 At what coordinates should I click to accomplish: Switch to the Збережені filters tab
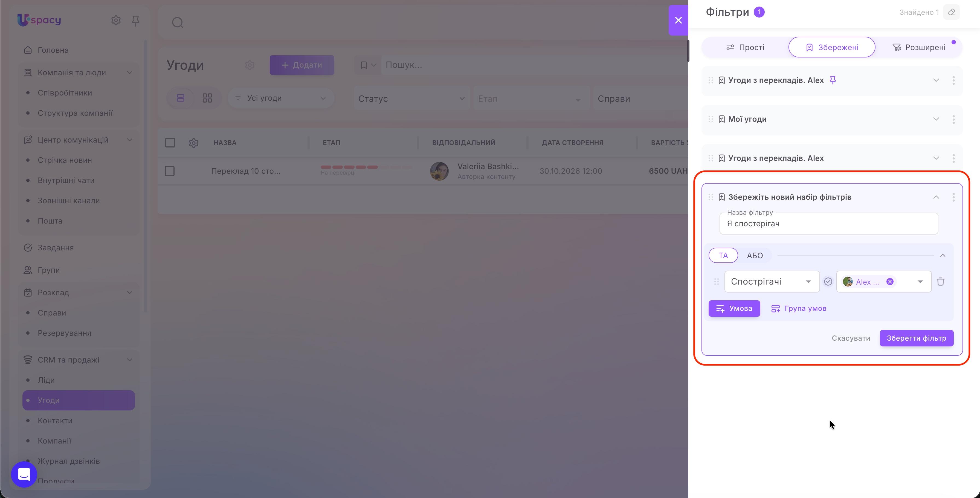pos(832,47)
